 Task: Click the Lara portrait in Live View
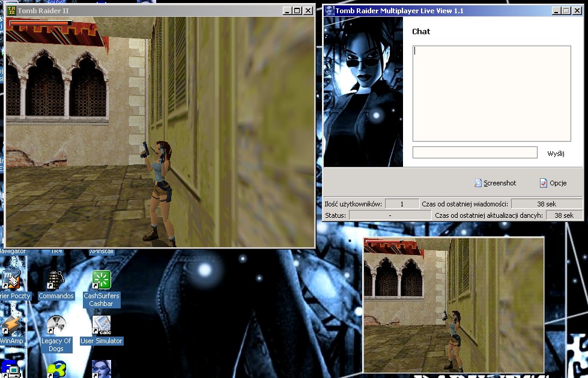tap(363, 92)
